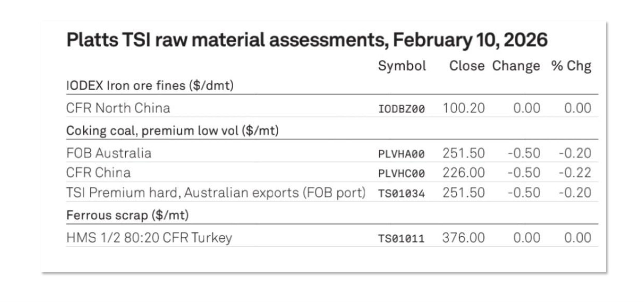Click the 100.20 close price

(x=463, y=108)
